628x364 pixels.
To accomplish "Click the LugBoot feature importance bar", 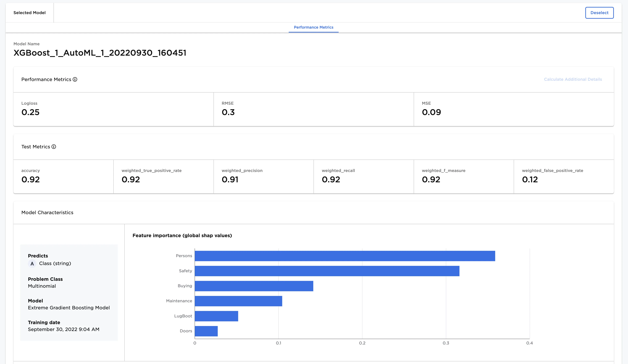I will coord(216,316).
